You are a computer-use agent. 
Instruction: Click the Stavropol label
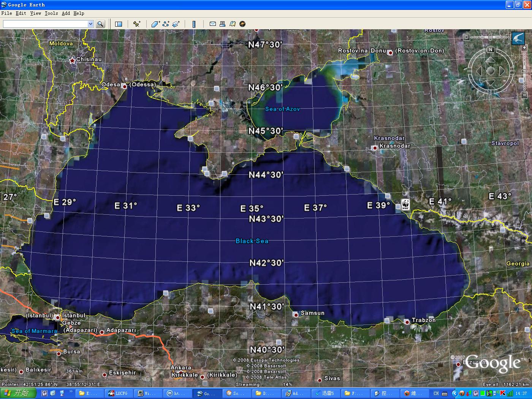click(505, 143)
